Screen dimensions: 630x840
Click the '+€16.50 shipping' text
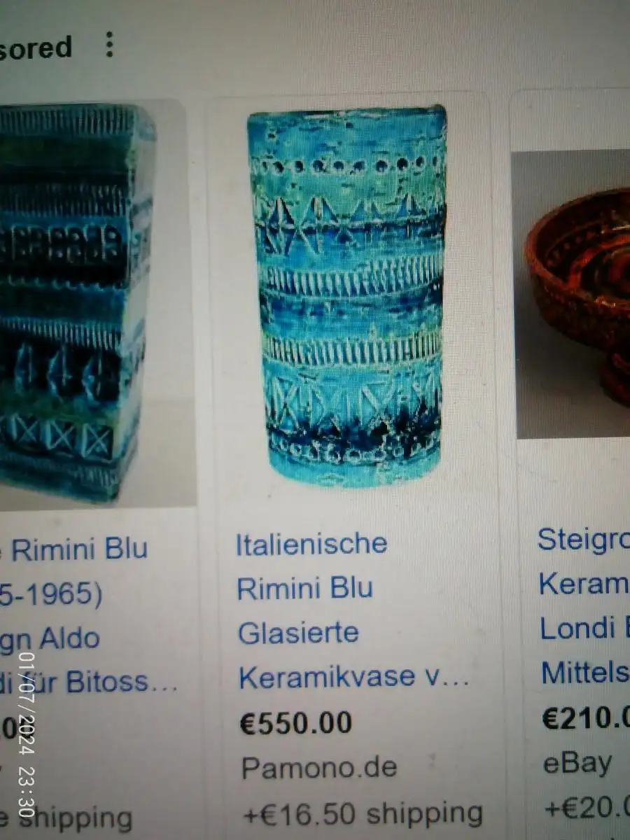(x=363, y=814)
